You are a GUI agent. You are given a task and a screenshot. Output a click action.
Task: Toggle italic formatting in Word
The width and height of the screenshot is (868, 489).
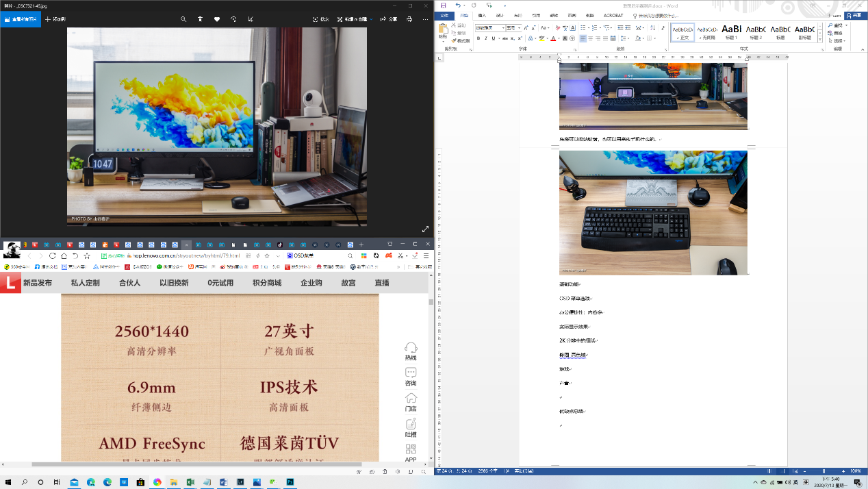(486, 38)
